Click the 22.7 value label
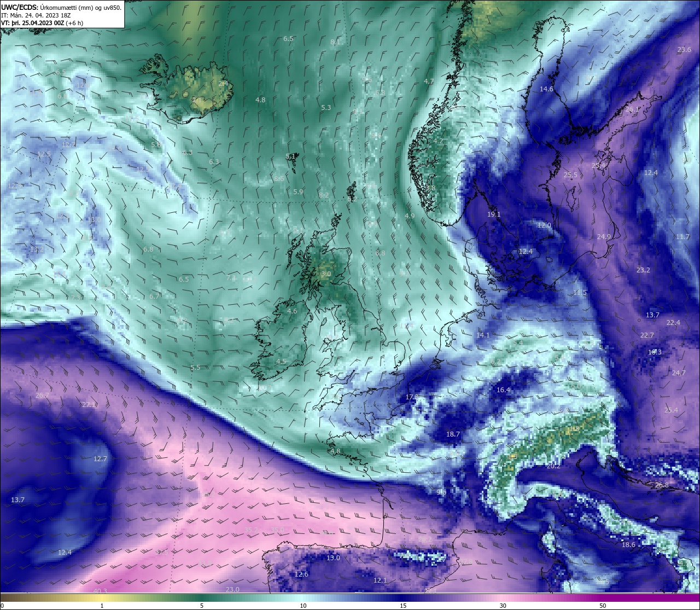The height and width of the screenshot is (610, 700). tap(647, 335)
